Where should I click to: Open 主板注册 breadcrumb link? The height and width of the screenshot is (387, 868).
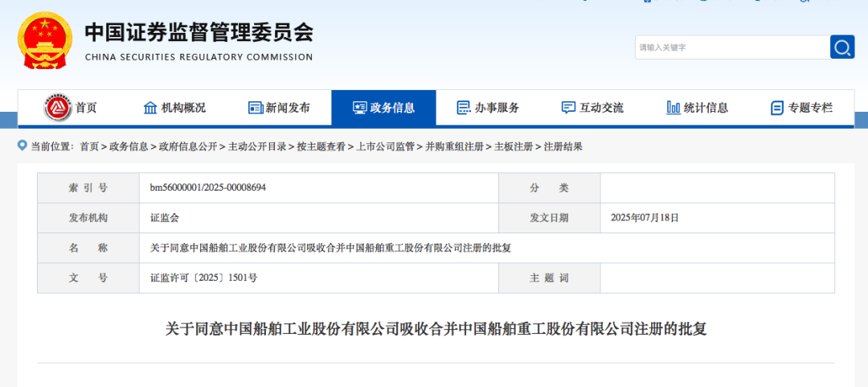pyautogui.click(x=513, y=146)
